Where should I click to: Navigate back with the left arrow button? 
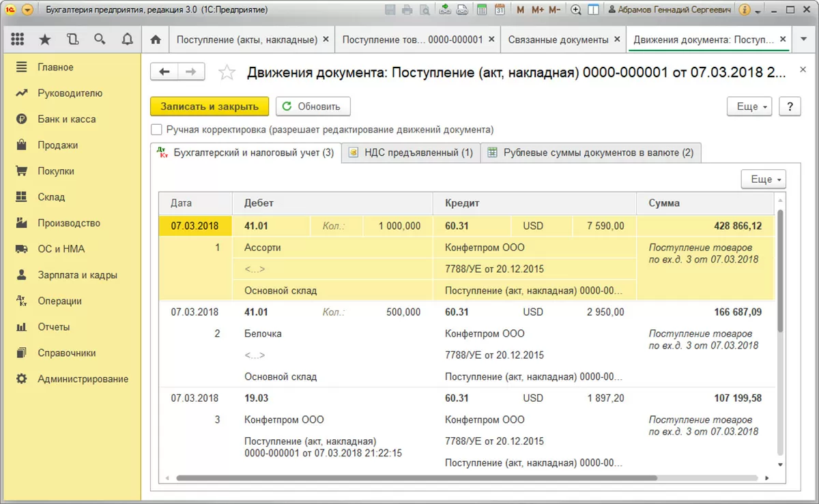coord(165,72)
